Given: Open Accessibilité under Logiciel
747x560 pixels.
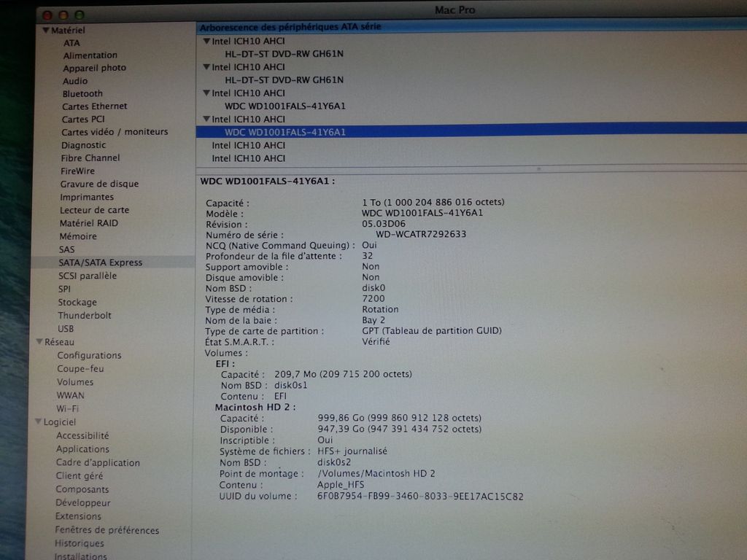Looking at the screenshot, I should click(82, 436).
